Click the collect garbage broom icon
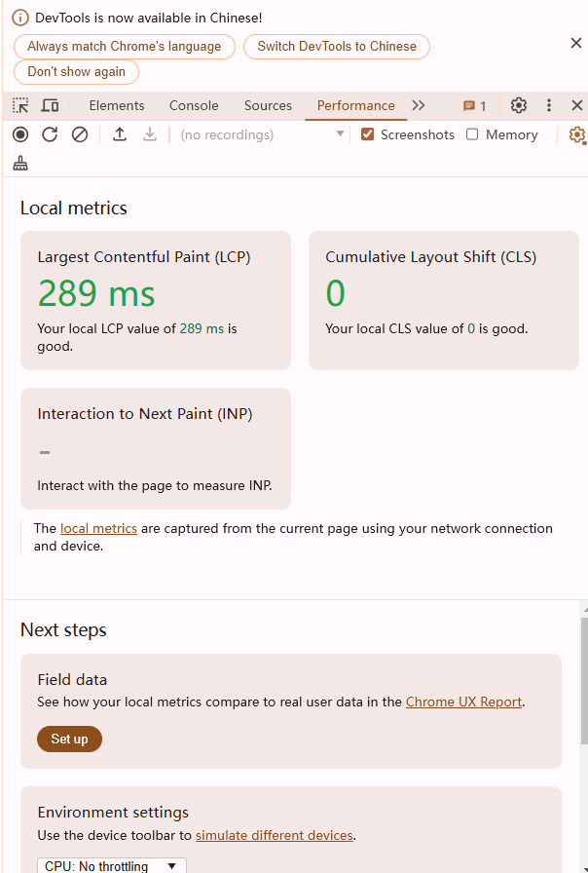588x873 pixels. (20, 164)
